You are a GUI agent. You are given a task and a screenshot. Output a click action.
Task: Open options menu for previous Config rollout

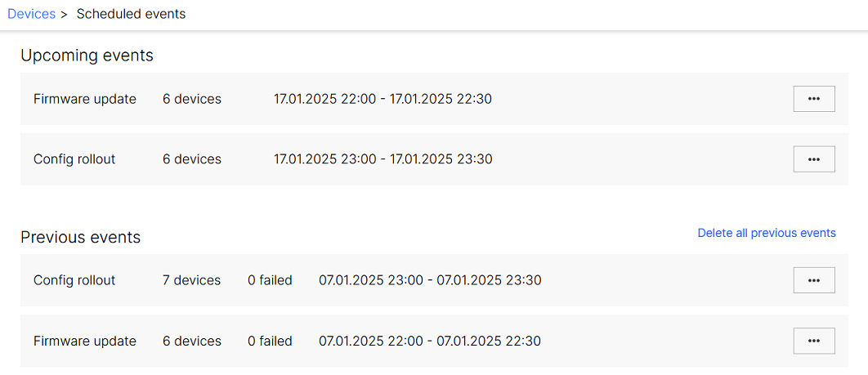point(813,280)
